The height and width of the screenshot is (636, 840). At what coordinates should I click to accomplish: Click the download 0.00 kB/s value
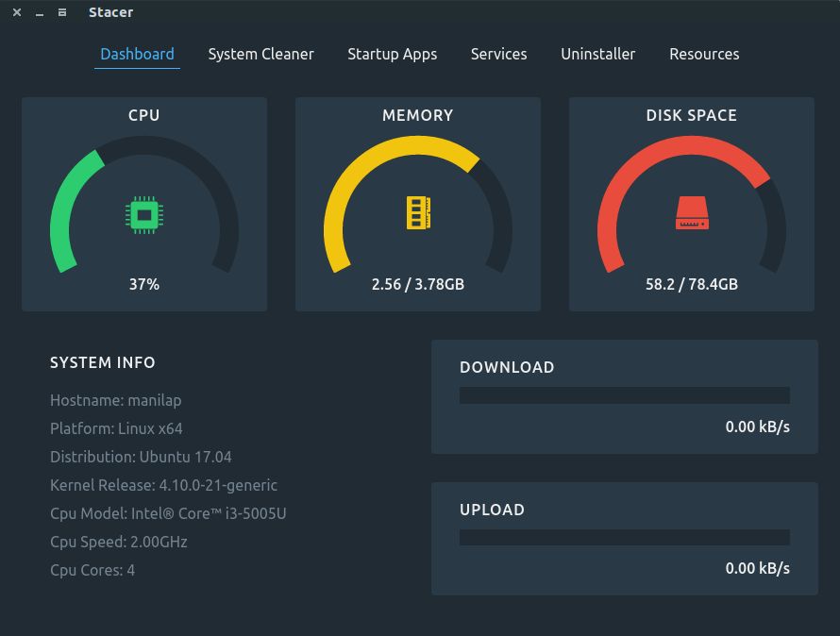pos(758,427)
